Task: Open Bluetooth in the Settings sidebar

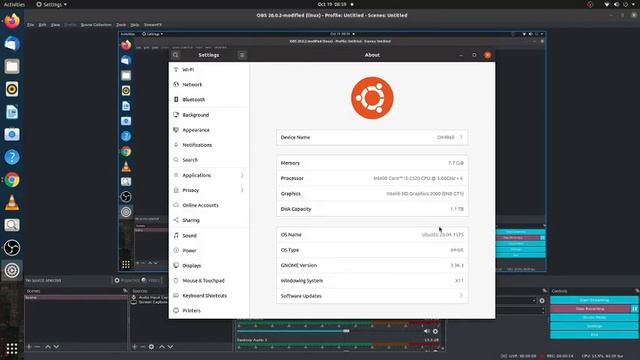Action: tap(209, 100)
